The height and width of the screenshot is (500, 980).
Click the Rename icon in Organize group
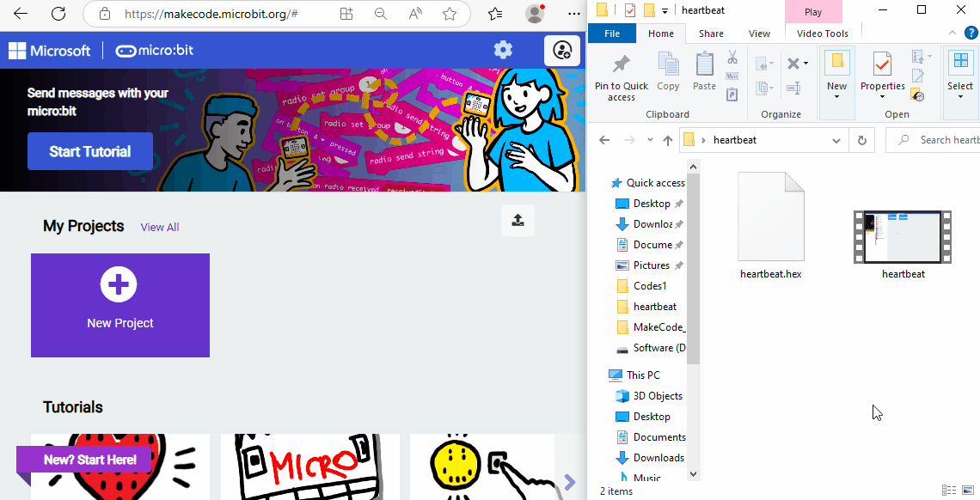(793, 88)
